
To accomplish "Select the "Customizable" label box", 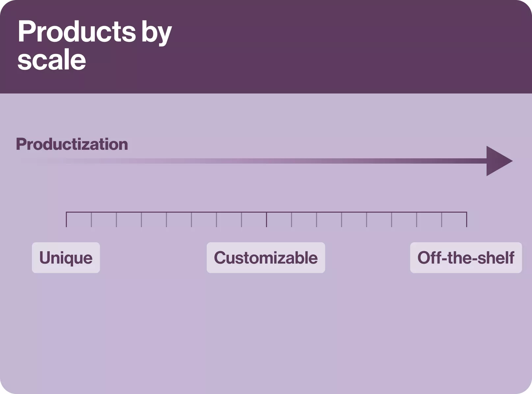I will pos(266,258).
